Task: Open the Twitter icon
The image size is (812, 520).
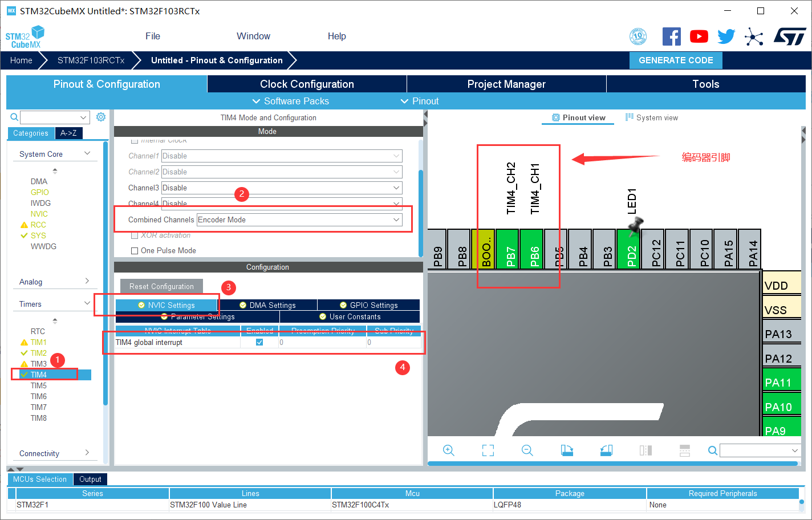Action: pyautogui.click(x=726, y=36)
